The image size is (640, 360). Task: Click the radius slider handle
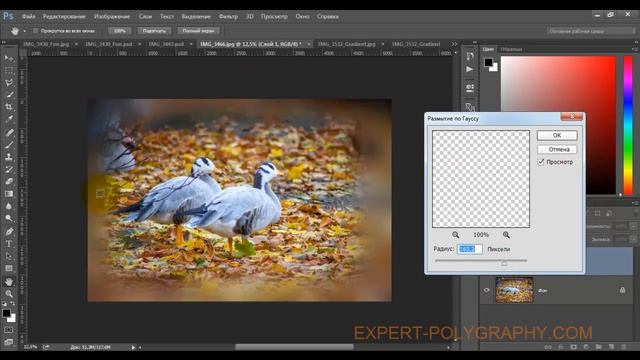click(504, 264)
